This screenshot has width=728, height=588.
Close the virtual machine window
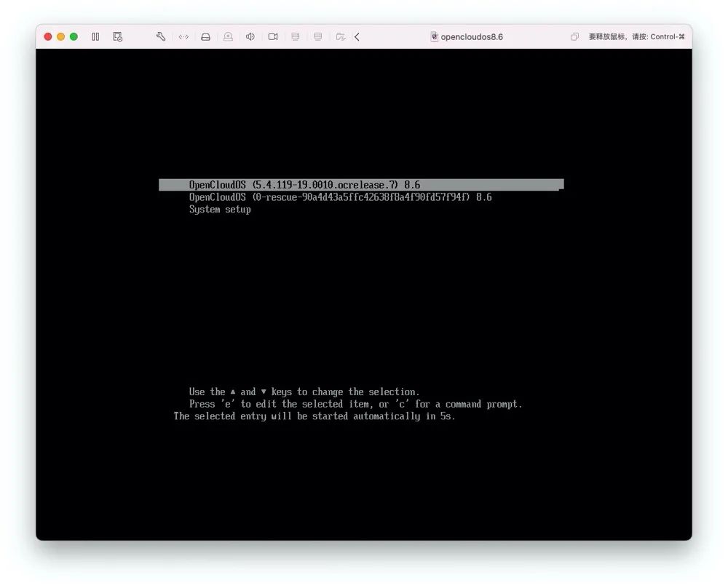(x=48, y=36)
